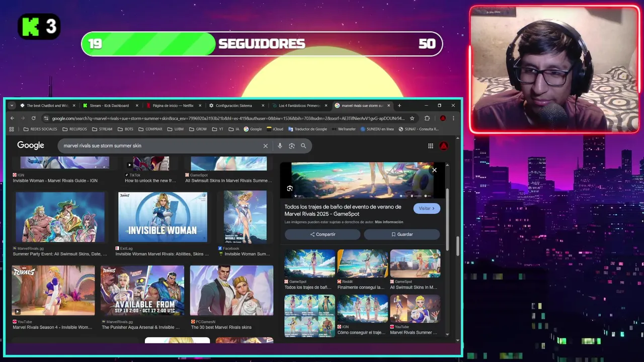The image size is (644, 362).
Task: Submit search with magnifier icon
Action: pyautogui.click(x=303, y=146)
